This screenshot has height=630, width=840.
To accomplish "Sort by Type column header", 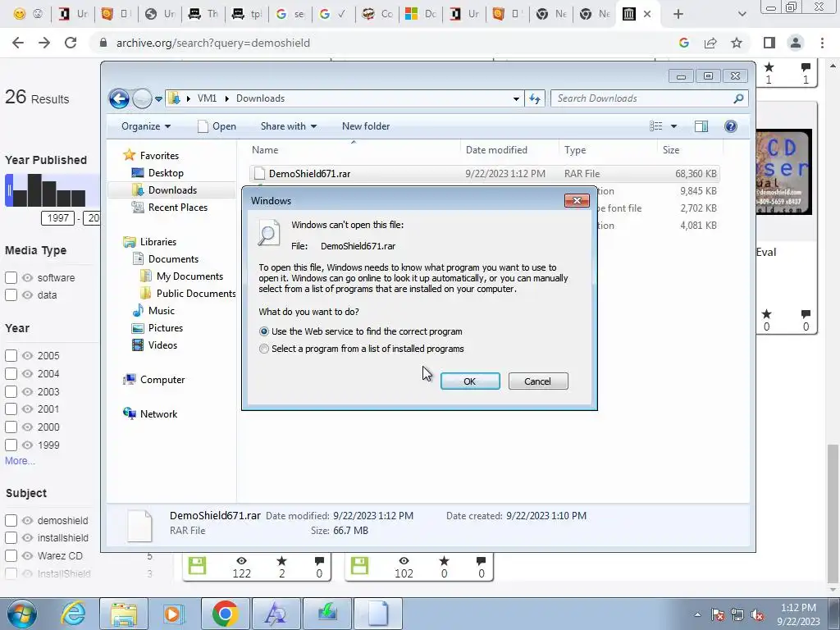I will click(x=608, y=150).
